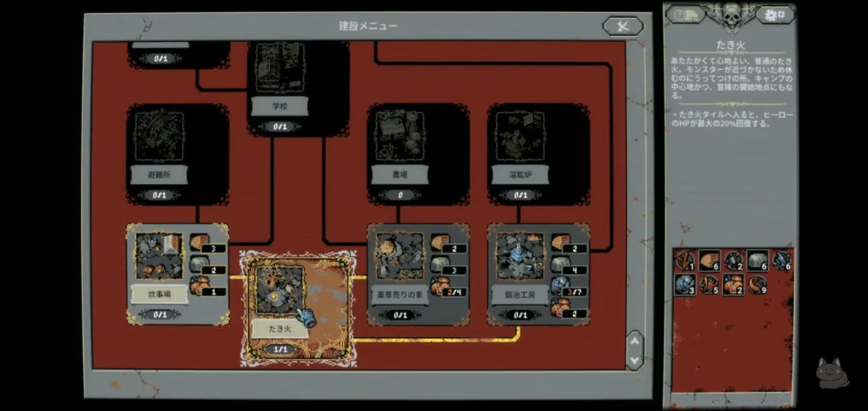Click the build list up arrow
868x411 pixels.
coord(634,340)
